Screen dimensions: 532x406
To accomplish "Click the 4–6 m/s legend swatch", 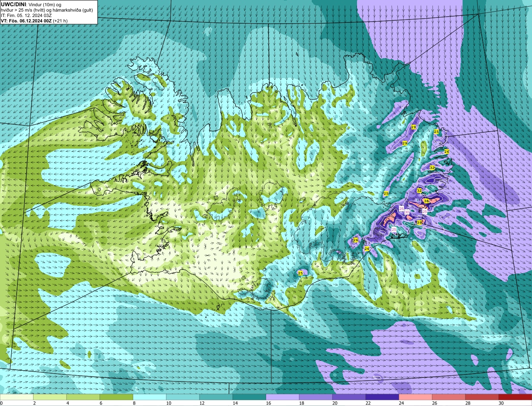I will [x=83, y=397].
